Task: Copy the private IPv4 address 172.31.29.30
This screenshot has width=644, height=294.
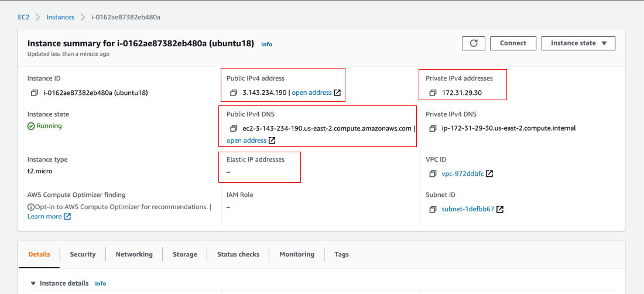Action: (433, 93)
